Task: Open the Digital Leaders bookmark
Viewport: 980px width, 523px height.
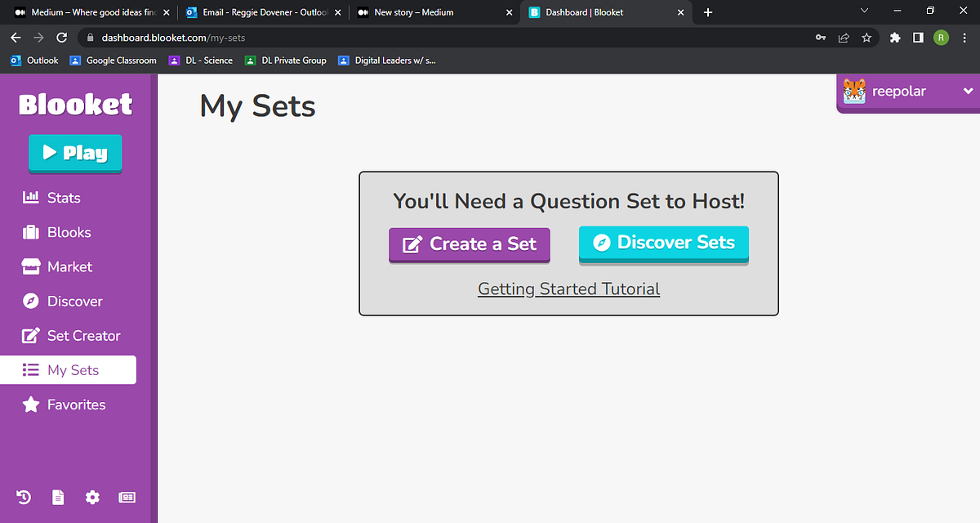Action: point(387,60)
